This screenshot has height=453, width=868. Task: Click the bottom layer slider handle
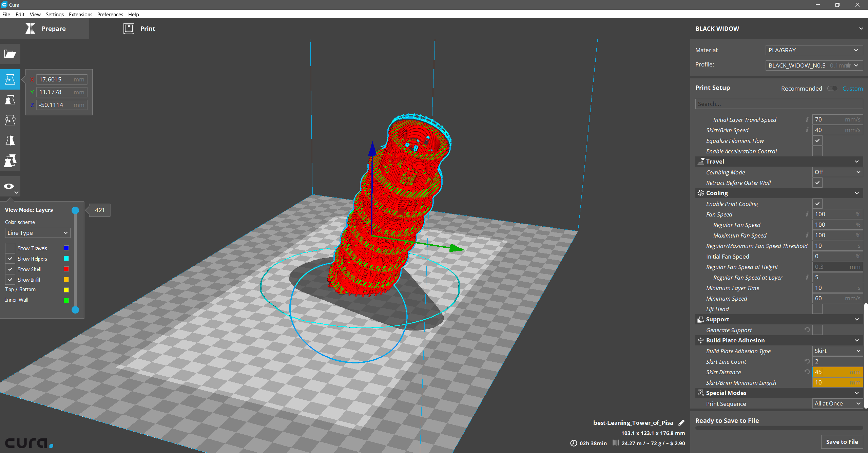tap(75, 310)
